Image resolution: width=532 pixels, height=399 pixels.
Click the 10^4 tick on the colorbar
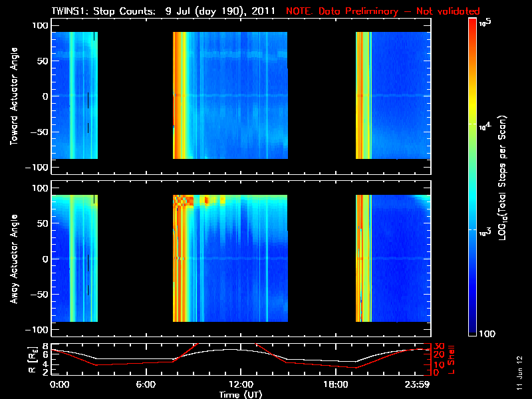click(x=485, y=127)
